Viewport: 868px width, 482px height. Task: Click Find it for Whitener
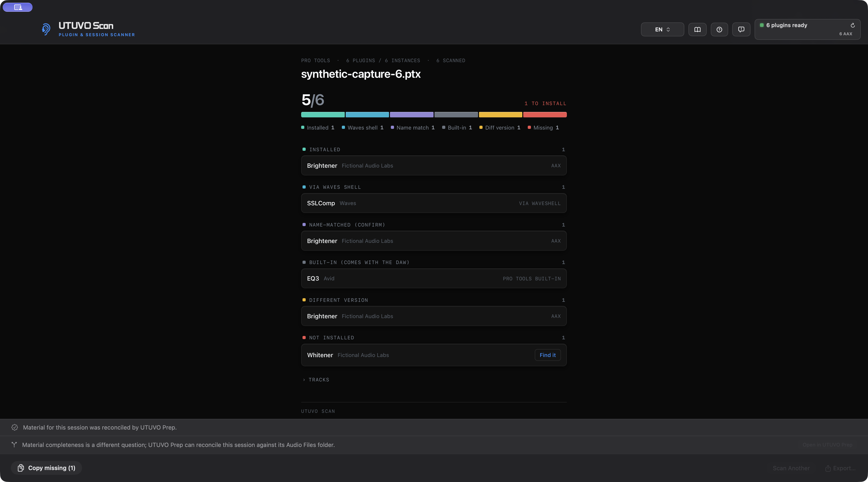548,355
